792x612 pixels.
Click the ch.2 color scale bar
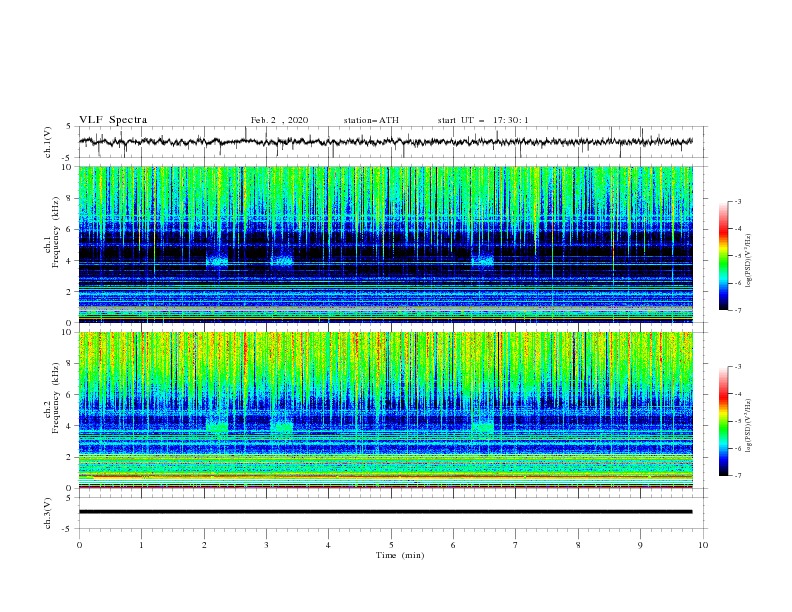(723, 421)
